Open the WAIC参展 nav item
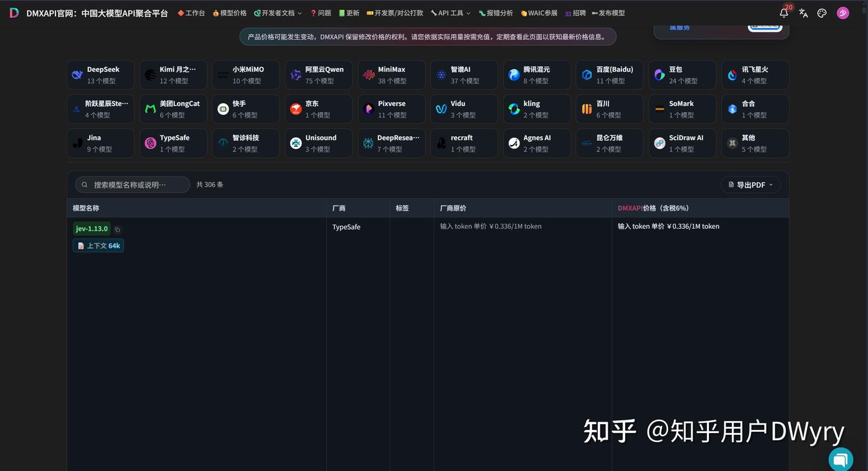868x471 pixels. click(x=539, y=13)
